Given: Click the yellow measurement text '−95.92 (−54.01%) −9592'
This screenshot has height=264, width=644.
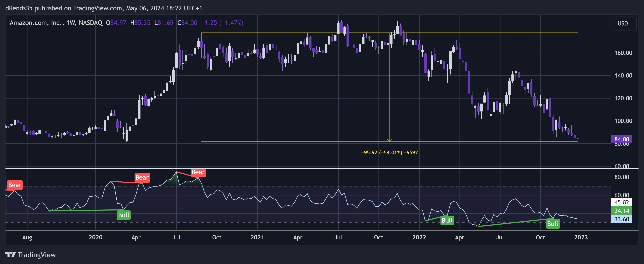Looking at the screenshot, I should pyautogui.click(x=389, y=152).
